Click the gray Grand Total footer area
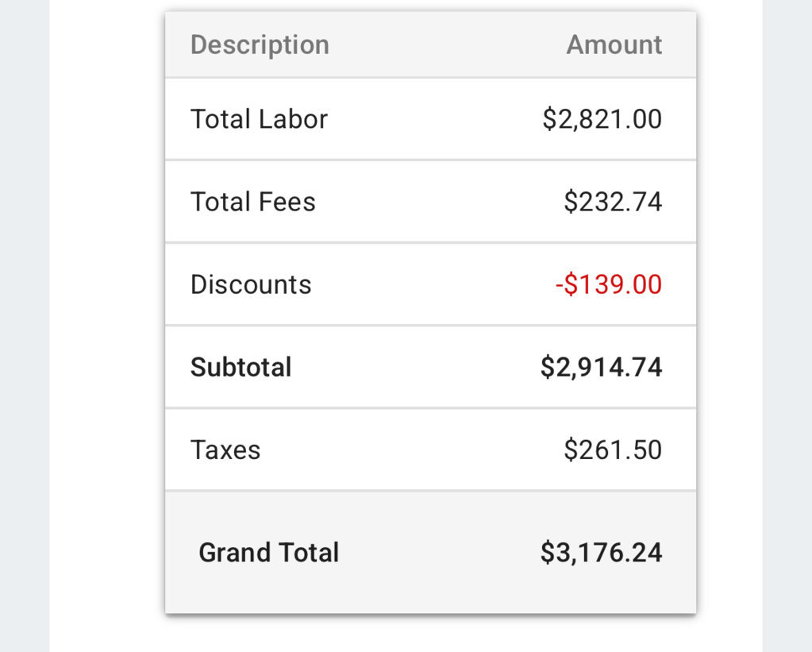This screenshot has height=652, width=812. pos(430,553)
